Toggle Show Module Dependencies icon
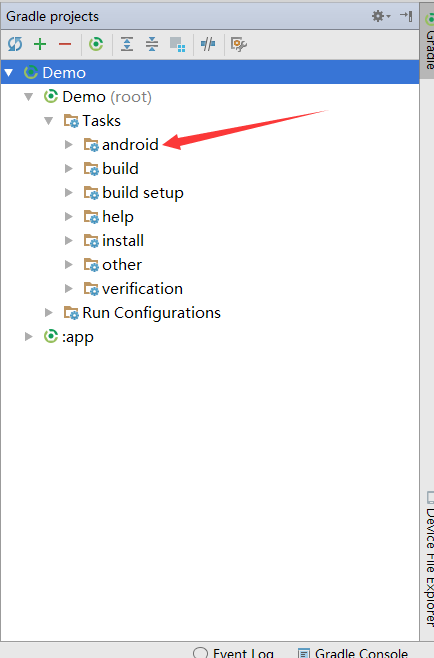 click(x=178, y=44)
